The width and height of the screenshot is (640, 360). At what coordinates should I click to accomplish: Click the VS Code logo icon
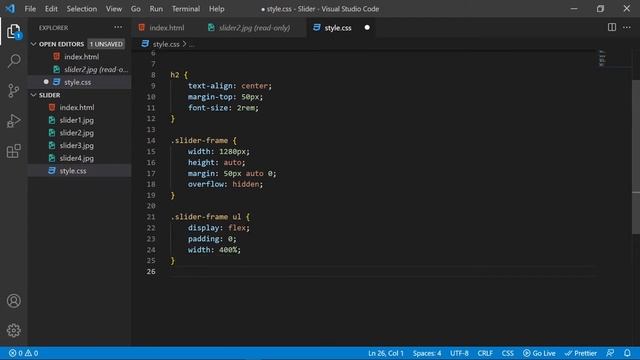[x=10, y=9]
